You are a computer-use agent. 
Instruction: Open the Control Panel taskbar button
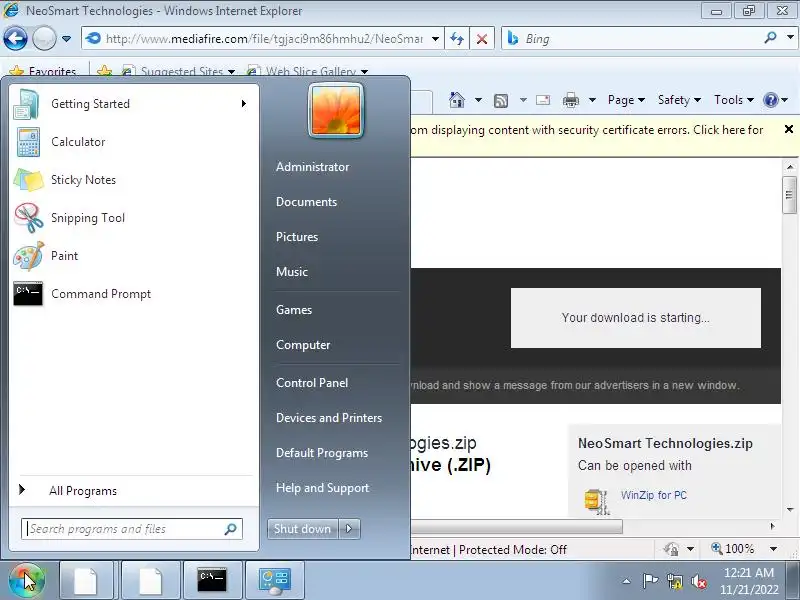pos(274,580)
